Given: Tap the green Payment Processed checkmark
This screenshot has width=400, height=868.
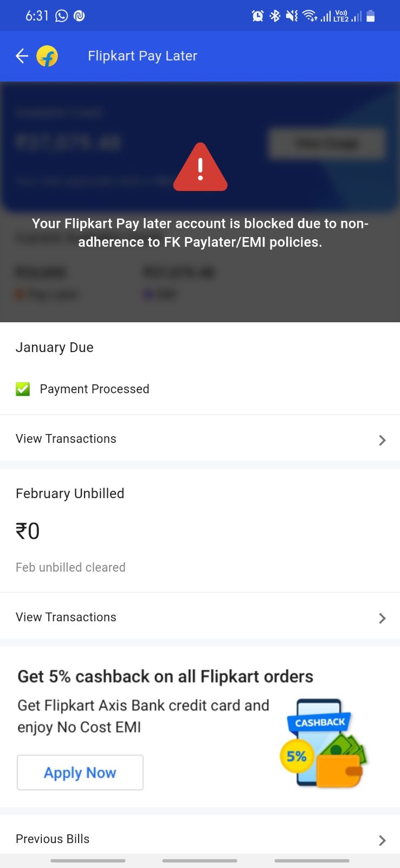Looking at the screenshot, I should click(23, 389).
